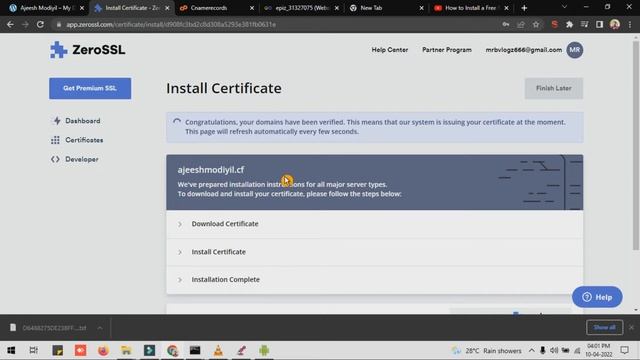
Task: Click the mrbvlogz666@gmail.com account email
Action: (523, 50)
